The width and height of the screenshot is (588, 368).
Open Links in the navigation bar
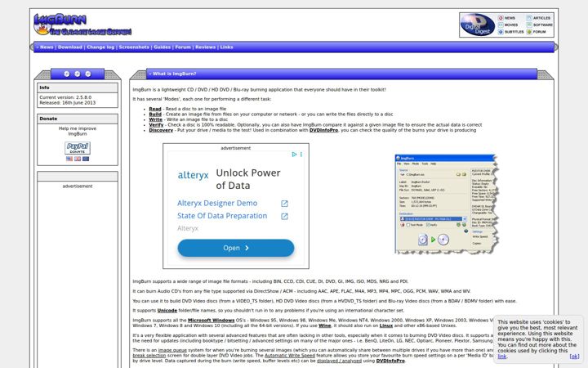coord(226,47)
